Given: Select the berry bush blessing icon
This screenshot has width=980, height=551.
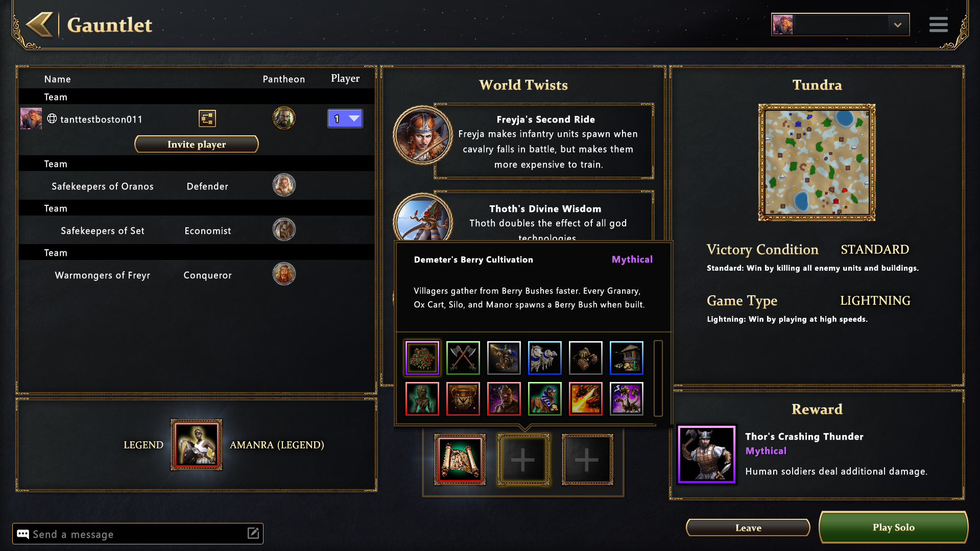Looking at the screenshot, I should (422, 357).
